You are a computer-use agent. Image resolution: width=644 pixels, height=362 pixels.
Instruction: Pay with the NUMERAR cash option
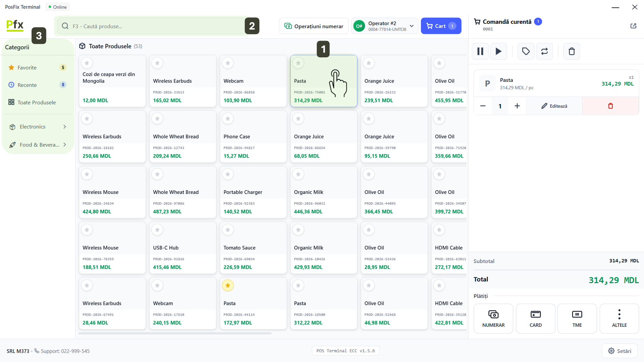(493, 318)
